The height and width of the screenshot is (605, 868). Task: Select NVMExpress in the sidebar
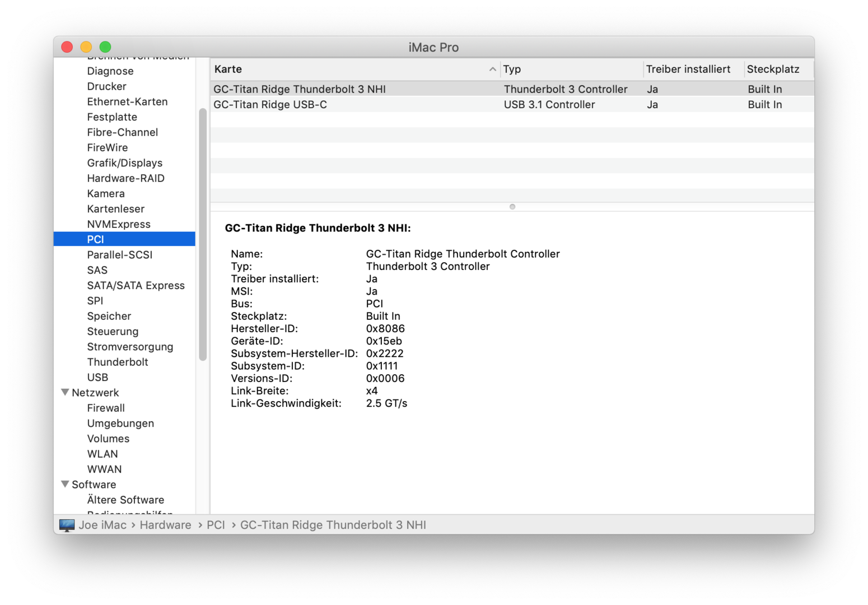(119, 224)
